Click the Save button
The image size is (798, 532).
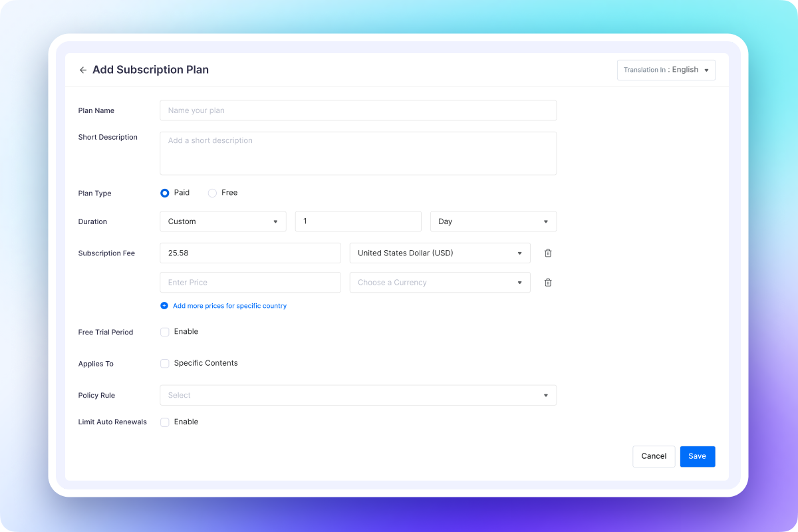coord(698,456)
